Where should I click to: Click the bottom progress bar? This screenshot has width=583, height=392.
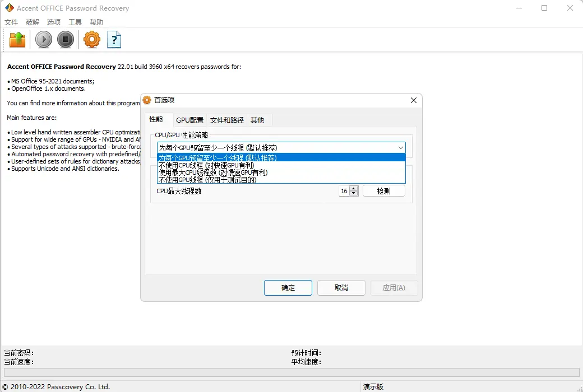(291, 372)
